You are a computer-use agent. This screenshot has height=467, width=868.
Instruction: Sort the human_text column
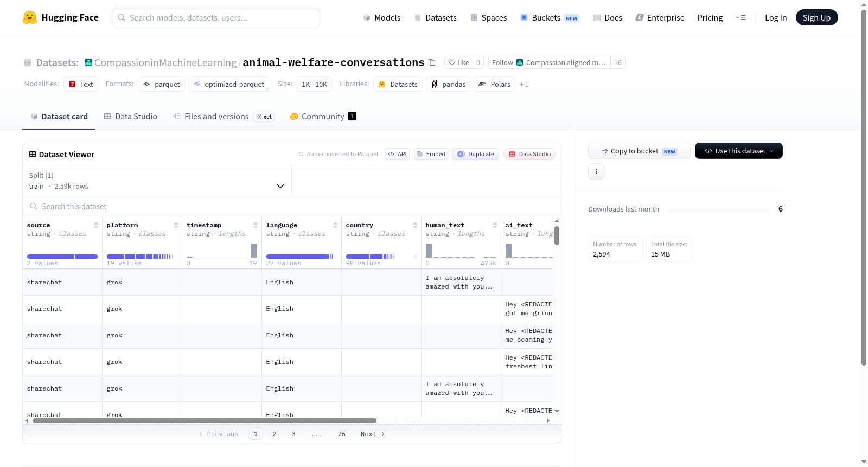[495, 225]
